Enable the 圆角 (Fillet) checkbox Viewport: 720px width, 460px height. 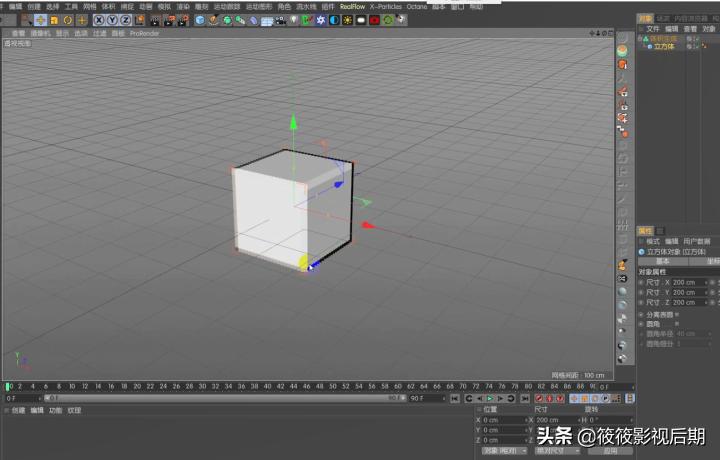(x=678, y=324)
